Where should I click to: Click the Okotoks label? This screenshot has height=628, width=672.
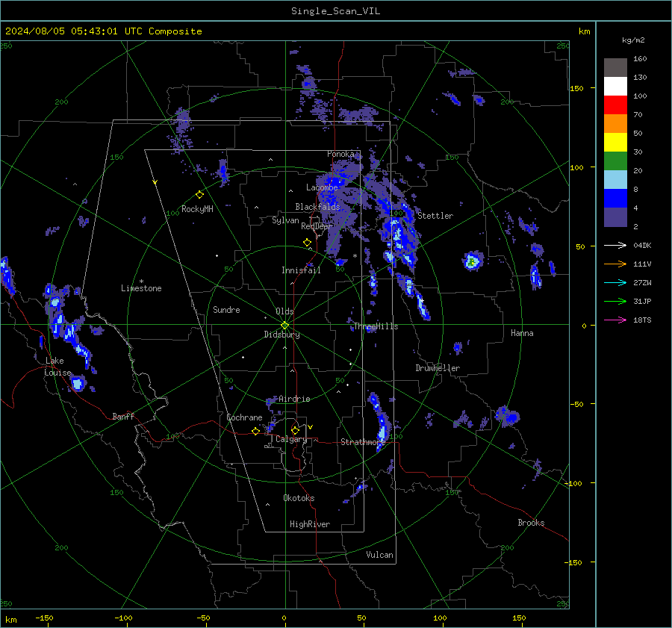299,497
